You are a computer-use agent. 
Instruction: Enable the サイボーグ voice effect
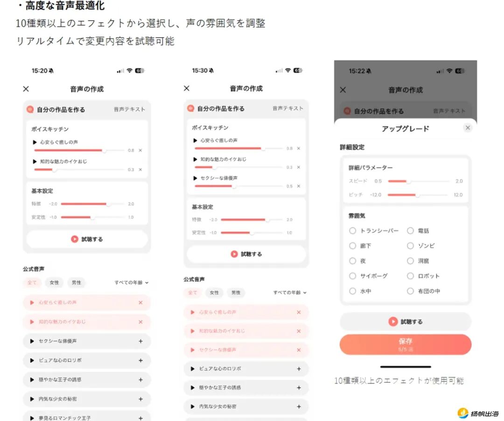[353, 276]
